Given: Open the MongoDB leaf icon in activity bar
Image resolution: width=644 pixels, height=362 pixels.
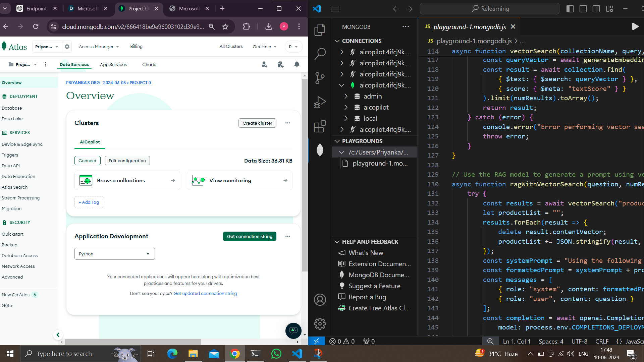Looking at the screenshot, I should click(x=320, y=150).
